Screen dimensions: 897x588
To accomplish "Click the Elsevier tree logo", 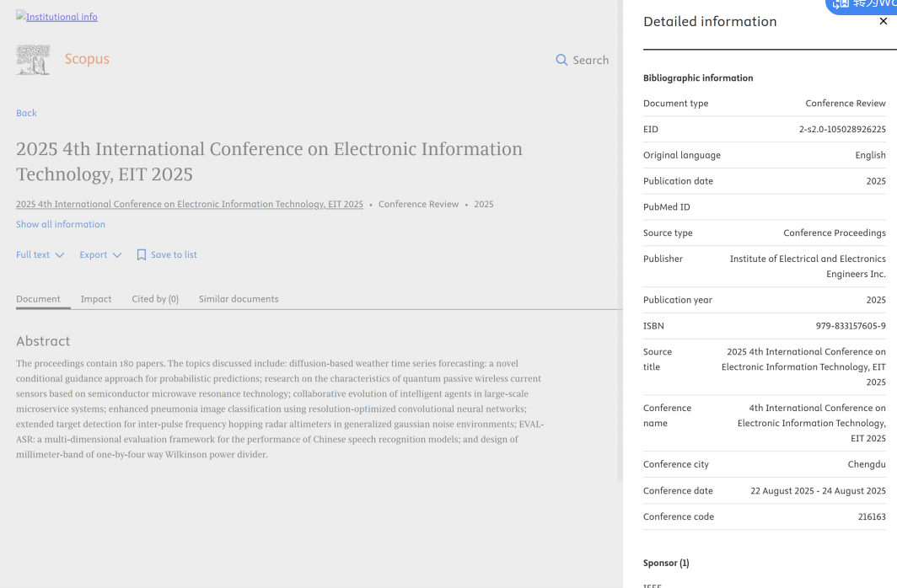I will point(33,60).
